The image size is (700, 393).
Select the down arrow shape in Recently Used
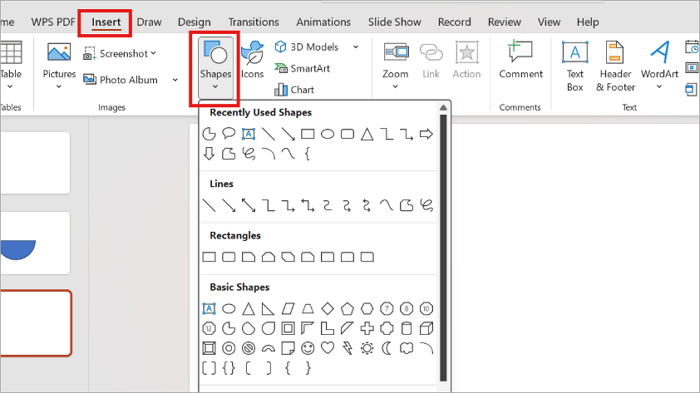tap(209, 154)
